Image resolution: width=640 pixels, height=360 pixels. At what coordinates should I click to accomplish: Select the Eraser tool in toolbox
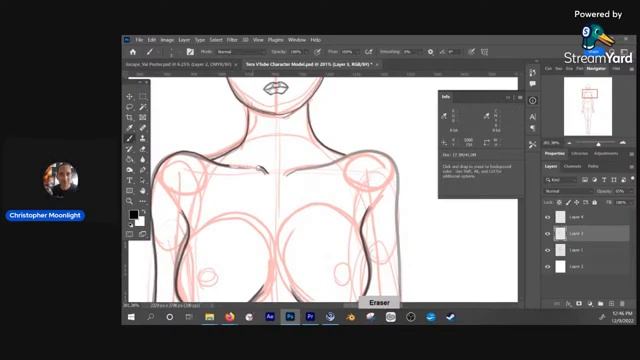coord(142,149)
